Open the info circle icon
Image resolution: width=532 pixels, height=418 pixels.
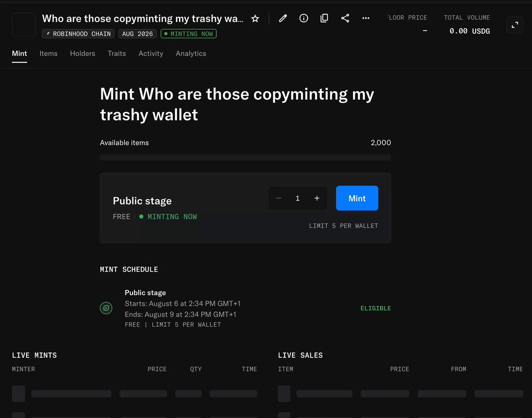(304, 18)
